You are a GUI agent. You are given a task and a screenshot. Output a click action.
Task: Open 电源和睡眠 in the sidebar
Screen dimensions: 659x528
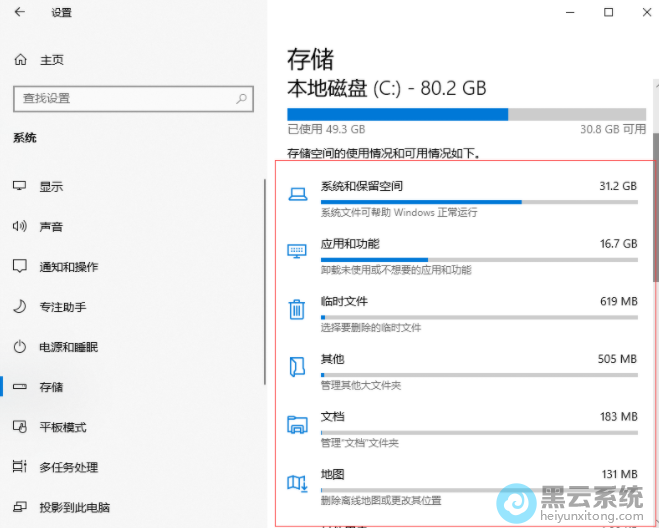click(68, 347)
